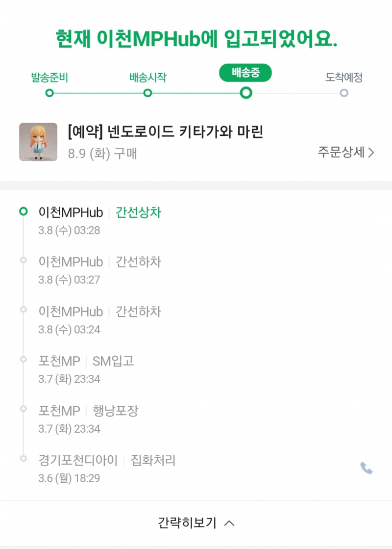Viewport: 392px width, 549px height.
Task: Call the courier via phone icon
Action: tap(367, 468)
